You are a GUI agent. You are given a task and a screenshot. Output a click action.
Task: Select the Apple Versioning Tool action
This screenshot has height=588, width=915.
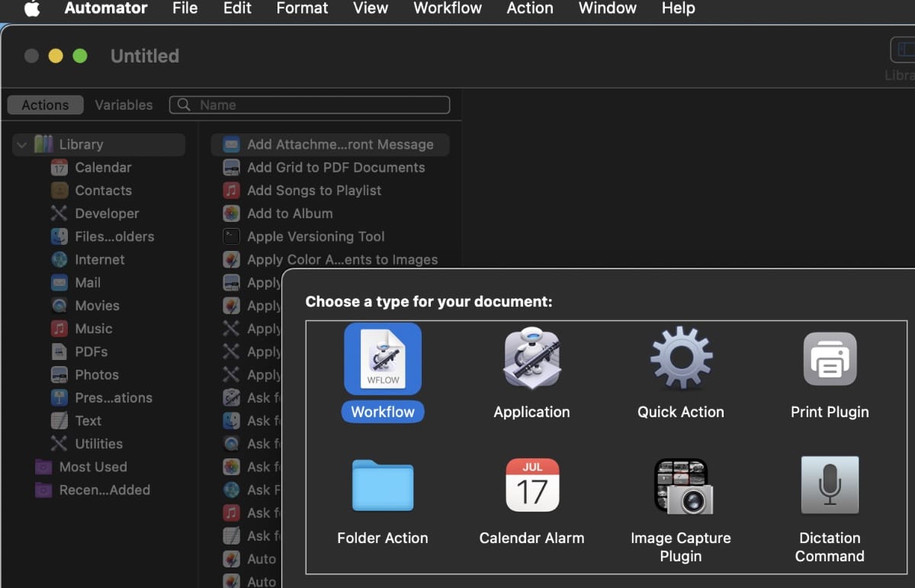click(316, 236)
